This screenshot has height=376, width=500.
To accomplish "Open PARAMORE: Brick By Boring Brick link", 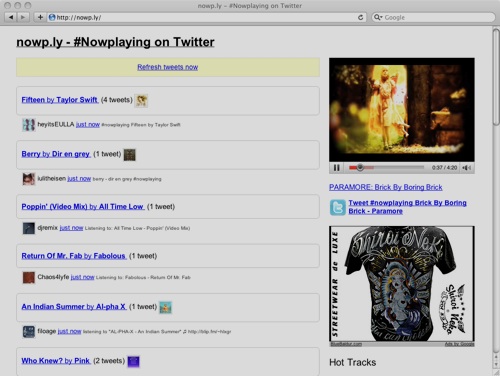I will [386, 187].
